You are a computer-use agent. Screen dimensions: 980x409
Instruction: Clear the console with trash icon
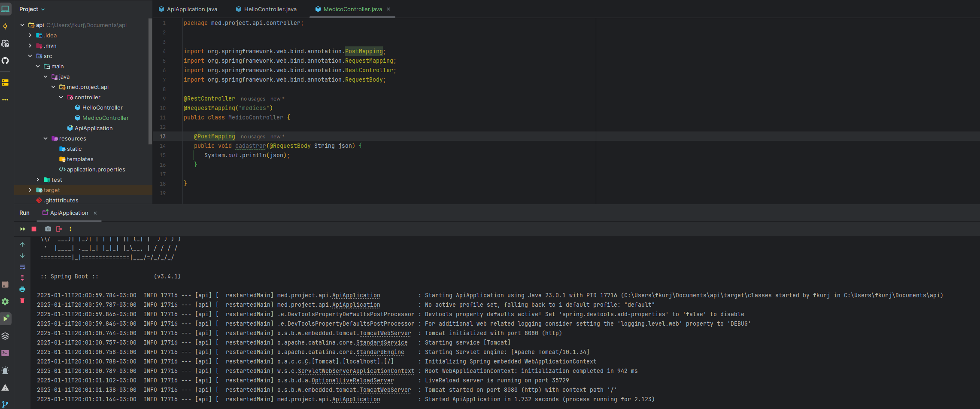(22, 300)
